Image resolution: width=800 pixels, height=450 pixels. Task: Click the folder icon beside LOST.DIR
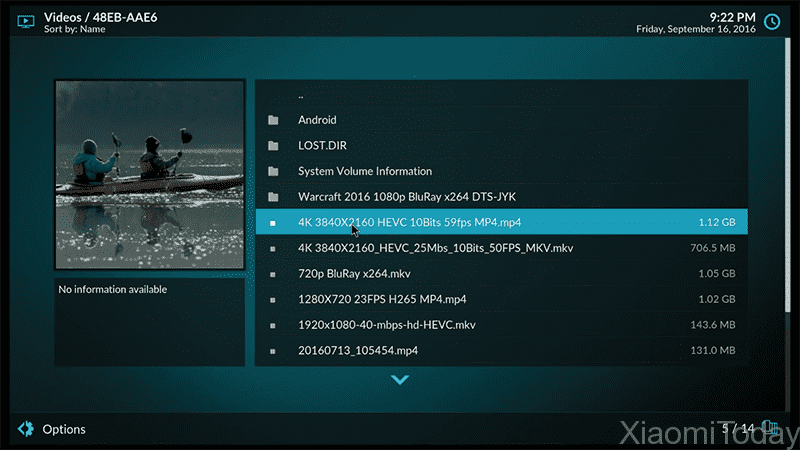point(273,146)
